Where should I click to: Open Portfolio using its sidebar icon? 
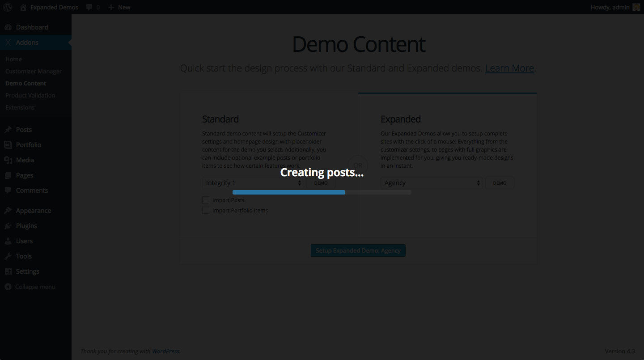[8, 144]
